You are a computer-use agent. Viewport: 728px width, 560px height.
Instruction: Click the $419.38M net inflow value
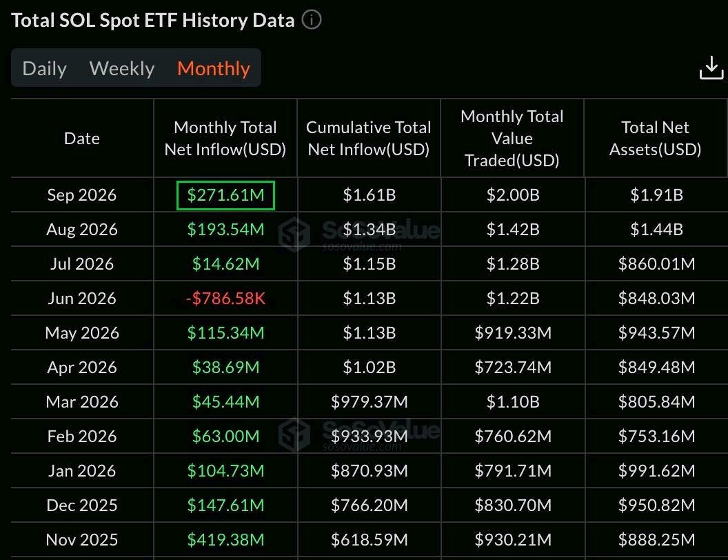[225, 539]
